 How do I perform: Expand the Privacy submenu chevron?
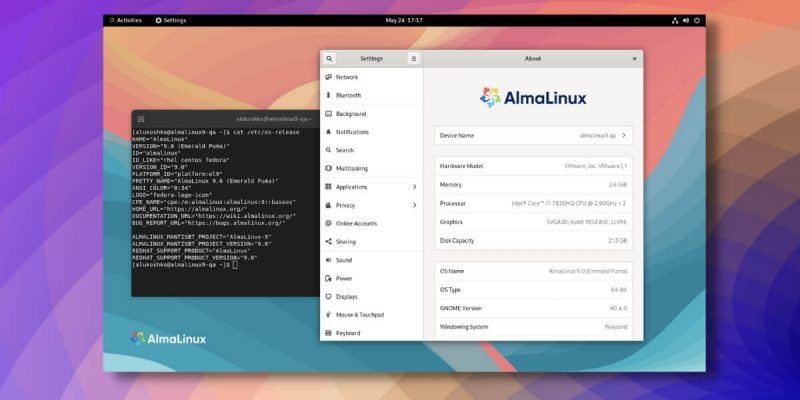(x=414, y=205)
